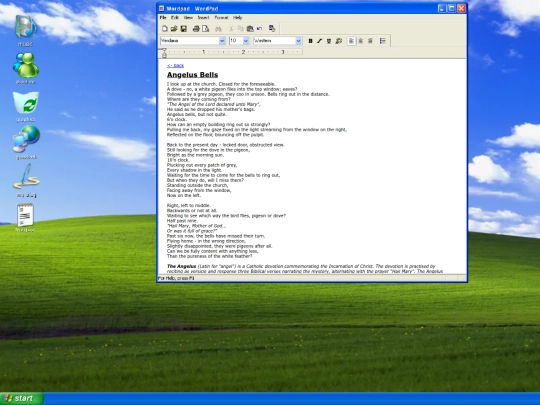Click the line 'Half past nine,'
The height and width of the screenshot is (405, 540).
tap(182, 221)
